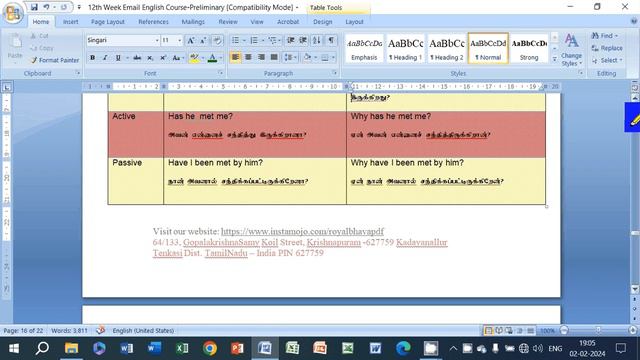Toggle Underline formatting

(x=118, y=58)
